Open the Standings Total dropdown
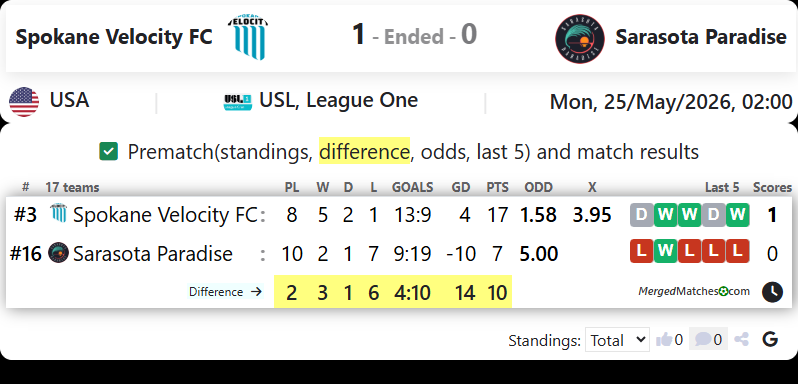The height and width of the screenshot is (384, 798). click(617, 339)
